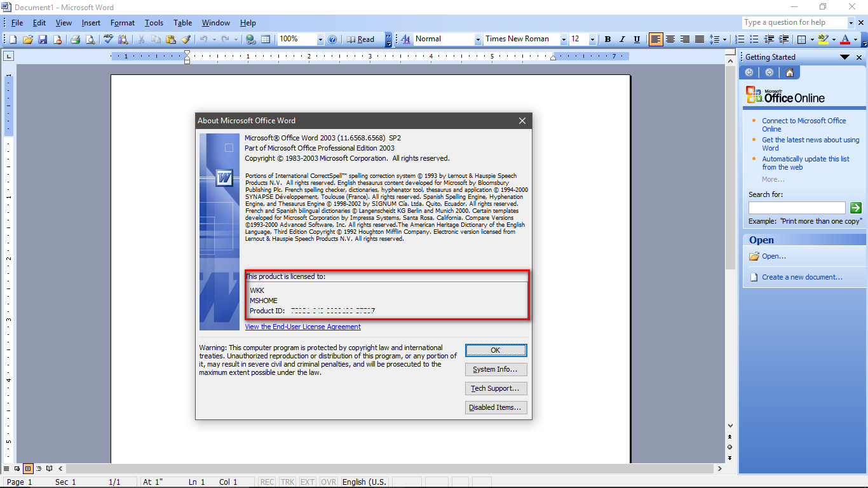868x488 pixels.
Task: Open Connect to Microsoft Office Online link
Action: (804, 125)
